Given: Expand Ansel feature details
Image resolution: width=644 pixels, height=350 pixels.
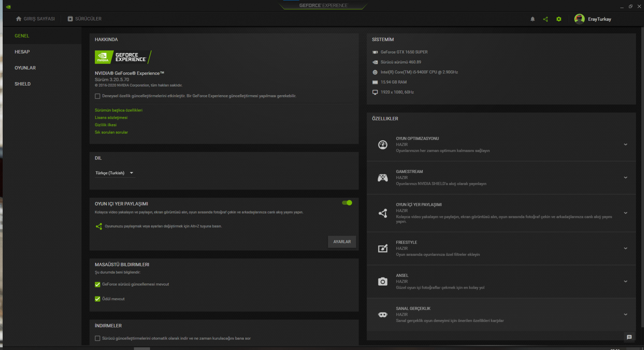Looking at the screenshot, I should tap(626, 282).
